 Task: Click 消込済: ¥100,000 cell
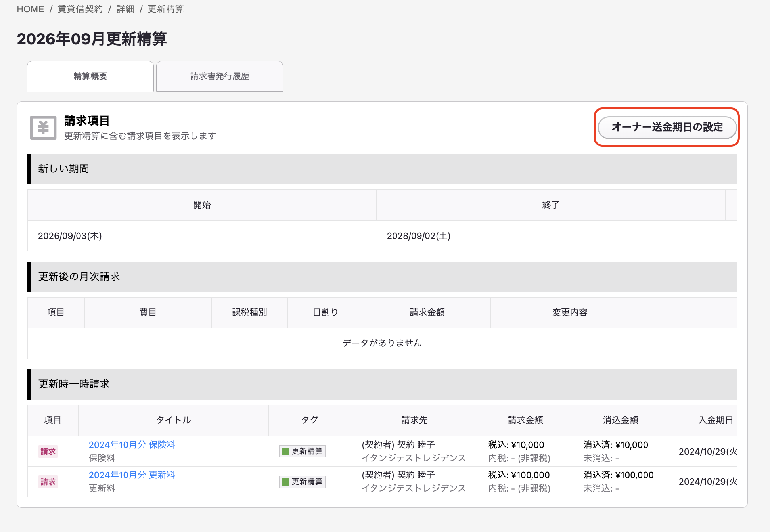619,475
